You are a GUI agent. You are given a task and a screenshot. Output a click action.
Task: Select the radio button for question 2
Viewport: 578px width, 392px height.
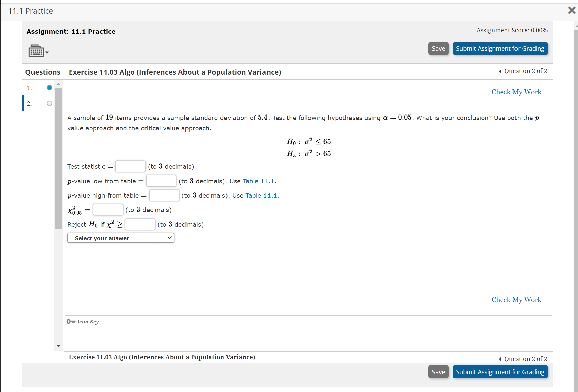point(49,103)
